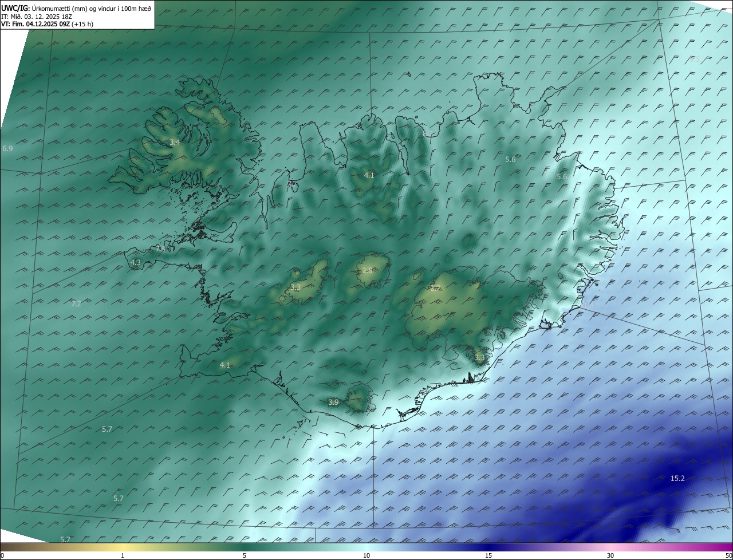Click the 8.2 value on the north coast
Viewport: 733px width, 560px height.
(428, 133)
